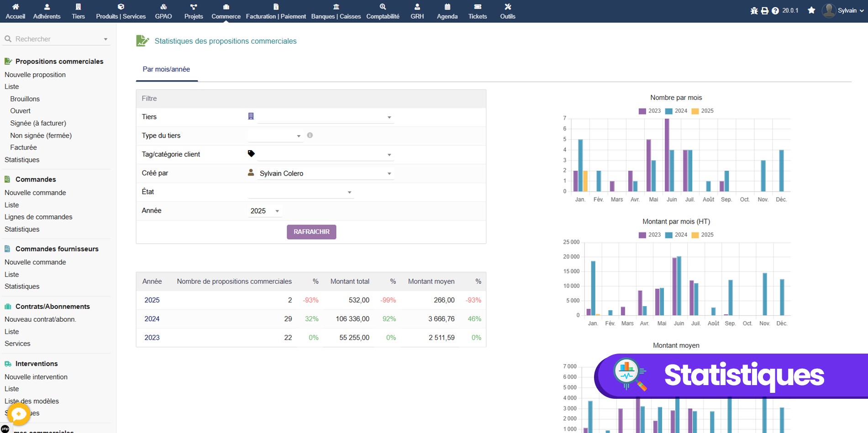The height and width of the screenshot is (433, 868).
Task: Open the orange chat bubble widget
Action: click(19, 414)
